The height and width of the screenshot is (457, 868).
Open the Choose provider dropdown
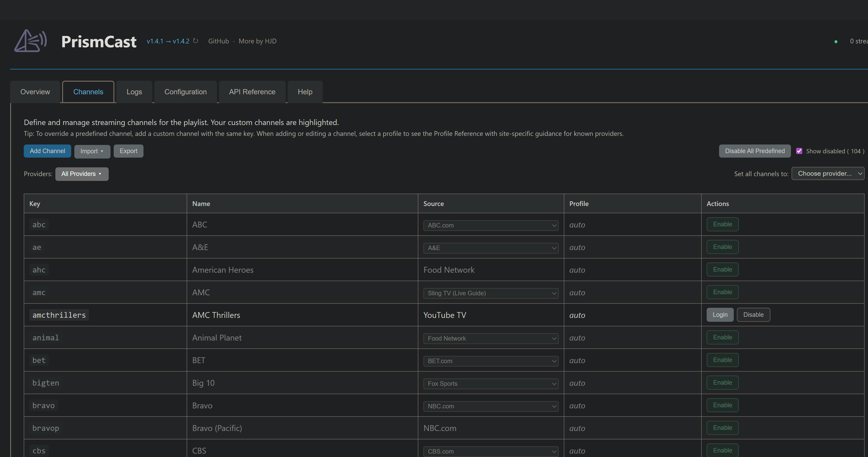tap(828, 173)
